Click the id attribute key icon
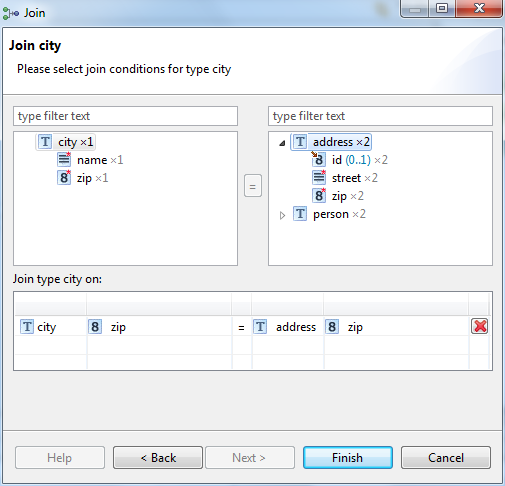Screen dimensions: 505x486 (318, 159)
